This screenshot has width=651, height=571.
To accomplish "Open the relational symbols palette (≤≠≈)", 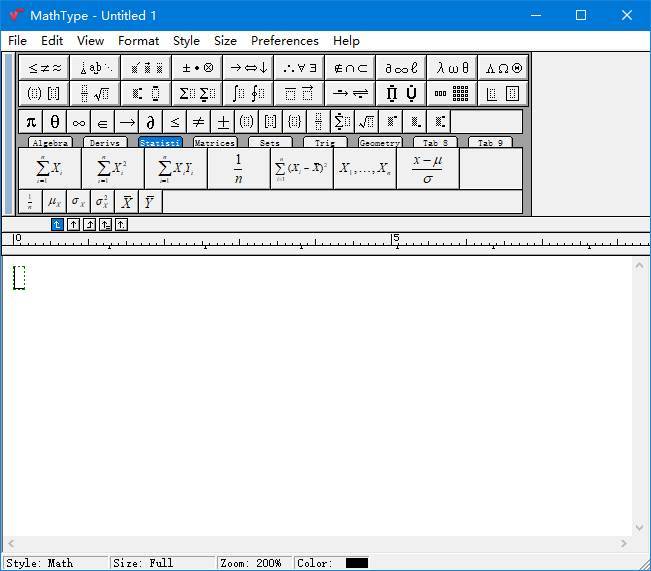I will tap(44, 68).
